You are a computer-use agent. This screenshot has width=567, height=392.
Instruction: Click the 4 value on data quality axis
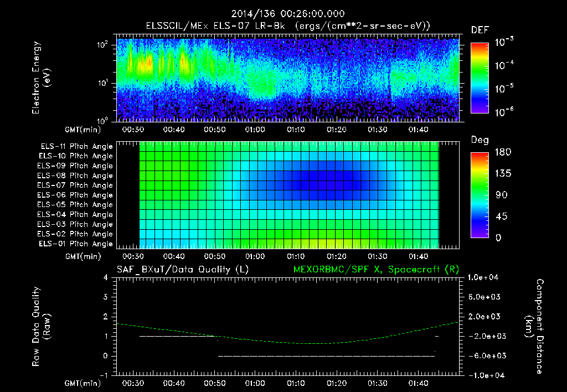(106, 277)
